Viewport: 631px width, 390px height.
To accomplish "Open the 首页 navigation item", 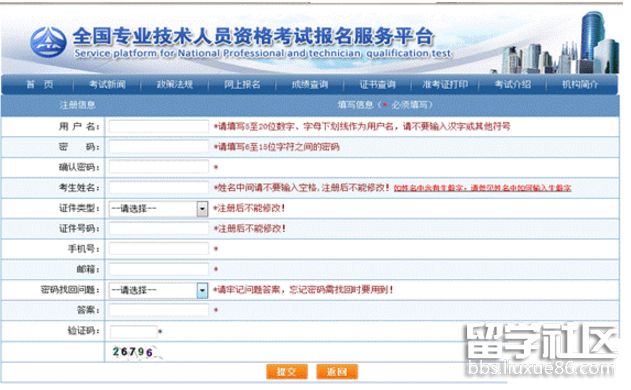I will point(39,85).
